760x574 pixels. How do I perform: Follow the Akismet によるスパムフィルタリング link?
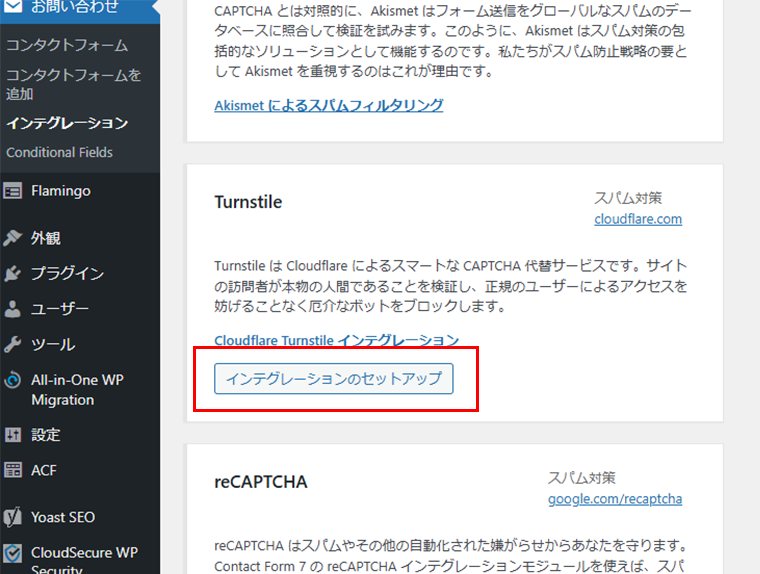[x=329, y=105]
